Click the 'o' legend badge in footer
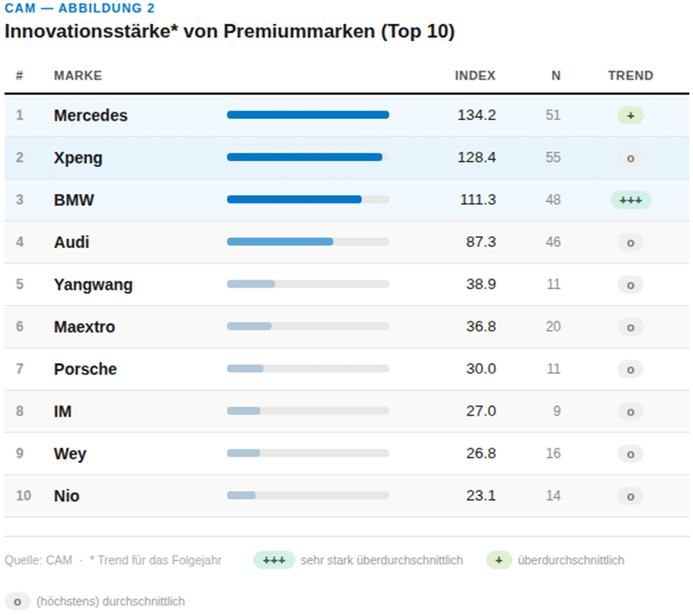Image resolution: width=693 pixels, height=616 pixels. click(17, 601)
